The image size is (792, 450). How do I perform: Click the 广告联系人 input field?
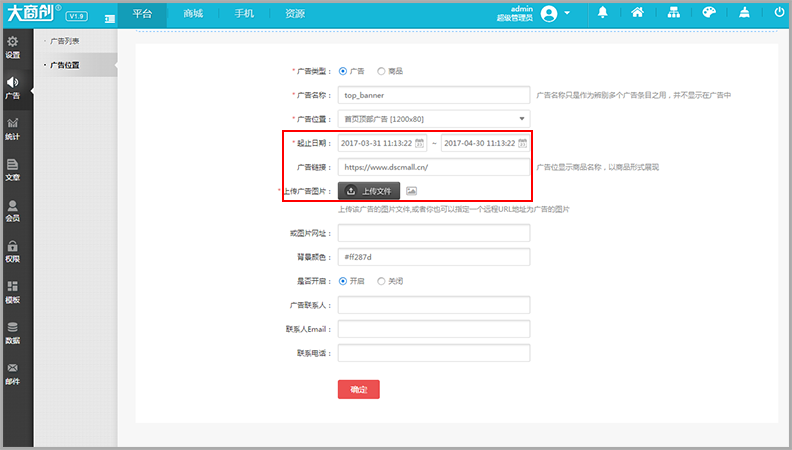coord(434,305)
